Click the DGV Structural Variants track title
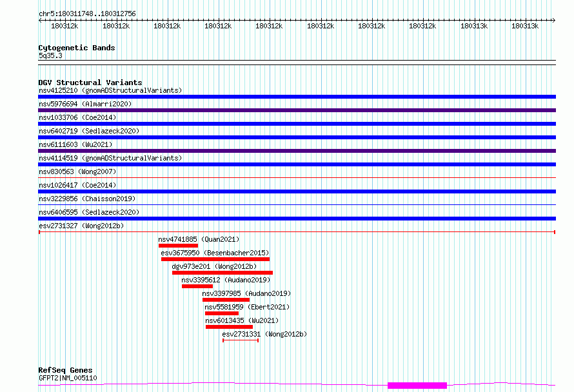The height and width of the screenshot is (392, 574). tap(90, 83)
